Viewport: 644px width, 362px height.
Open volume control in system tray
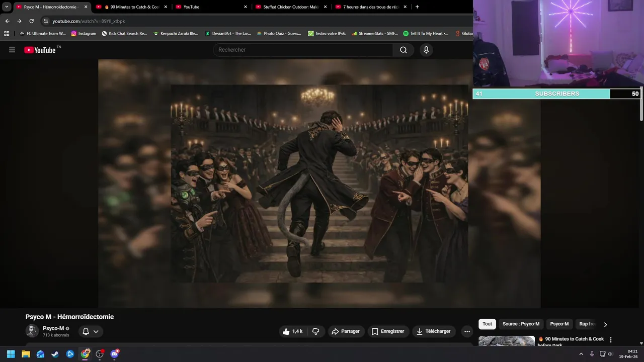tap(610, 354)
